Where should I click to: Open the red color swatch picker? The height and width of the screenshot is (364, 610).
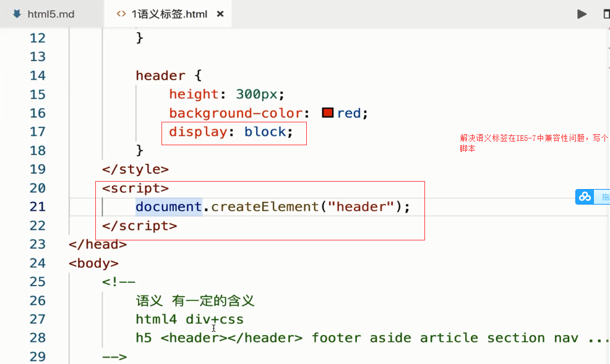click(x=327, y=112)
